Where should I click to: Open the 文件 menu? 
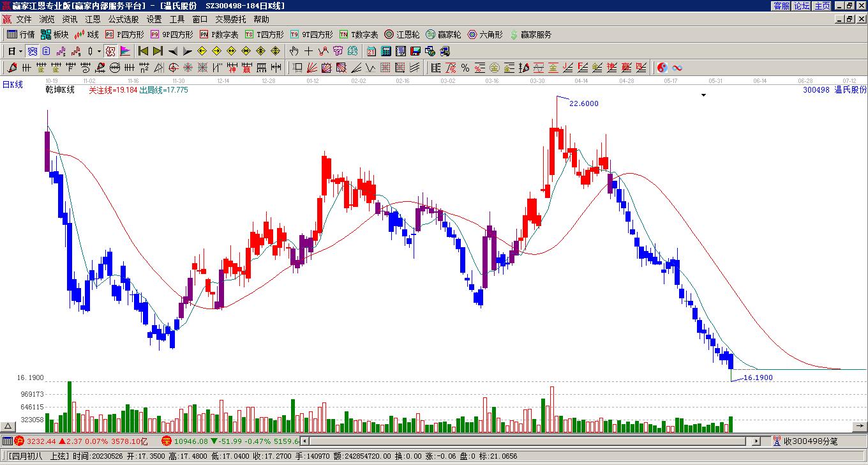click(x=24, y=20)
